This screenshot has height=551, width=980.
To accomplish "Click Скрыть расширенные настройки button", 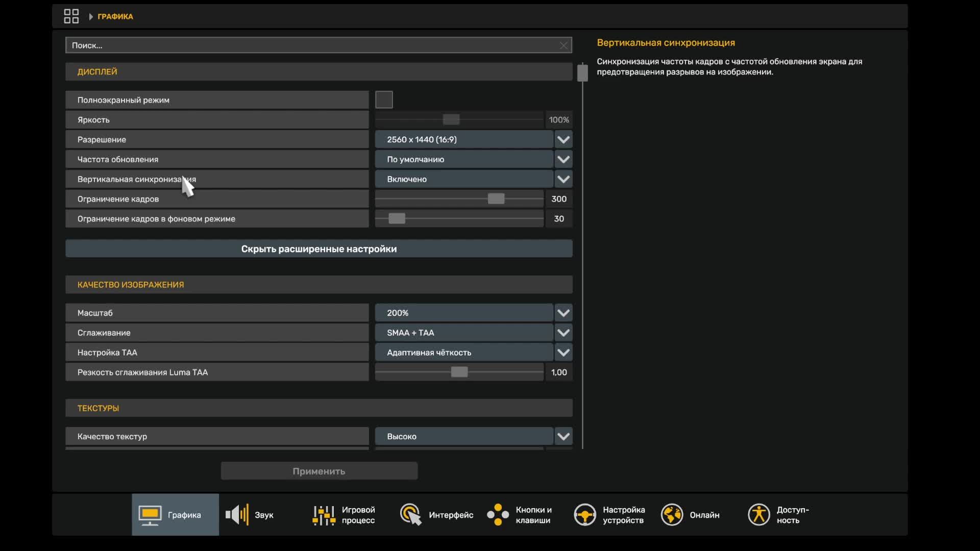I will [319, 249].
